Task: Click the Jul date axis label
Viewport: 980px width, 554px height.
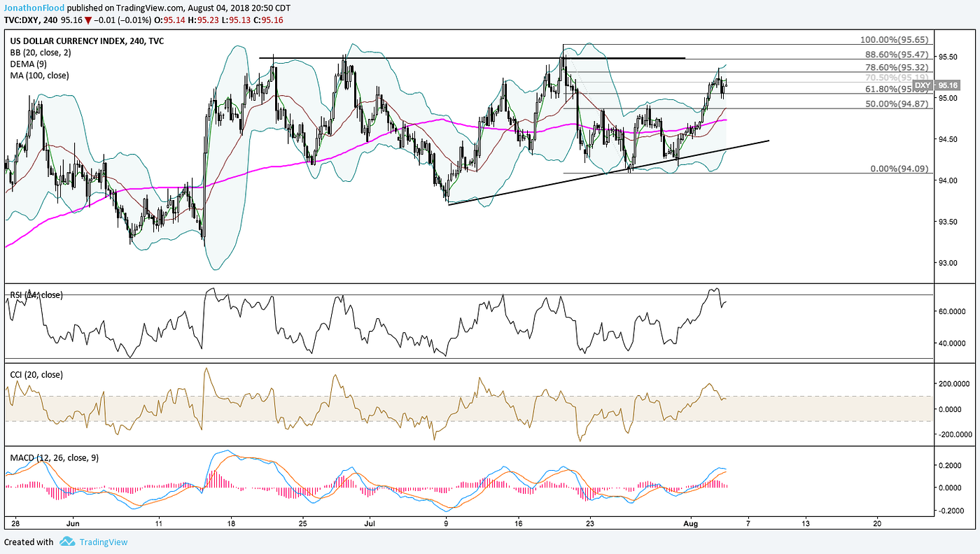Action: click(370, 523)
